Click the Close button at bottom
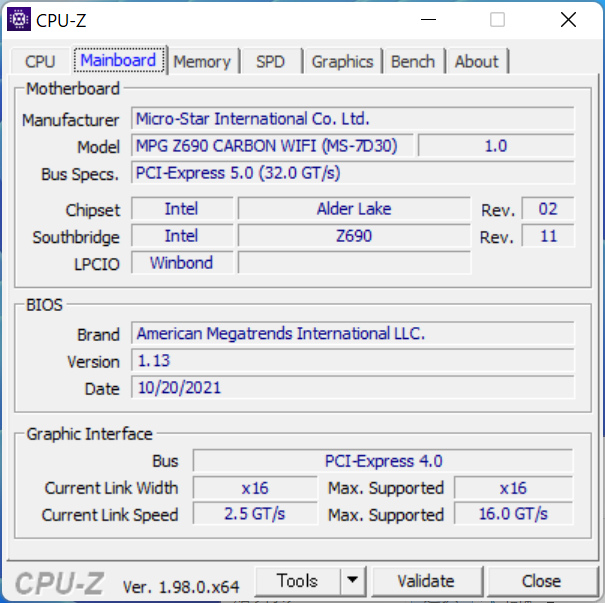 click(541, 581)
